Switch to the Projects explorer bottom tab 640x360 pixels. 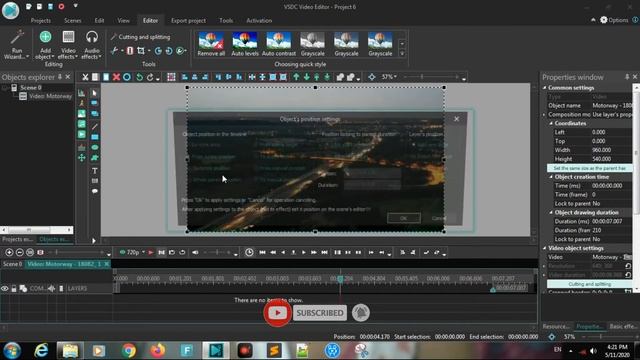pos(18,240)
